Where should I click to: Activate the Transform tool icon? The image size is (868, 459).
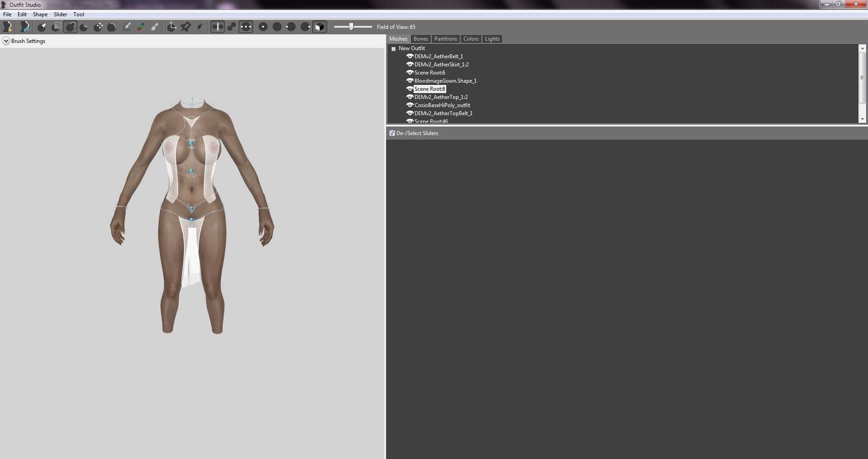(171, 27)
